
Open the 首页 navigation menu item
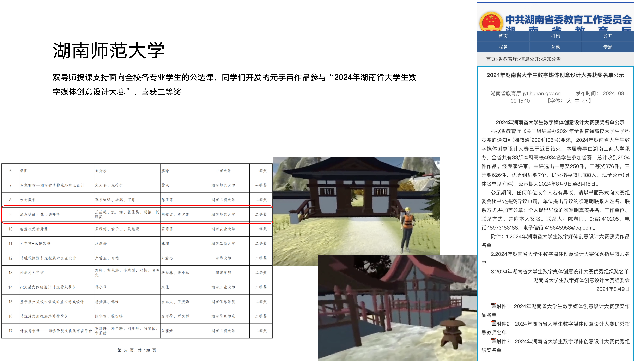point(503,36)
